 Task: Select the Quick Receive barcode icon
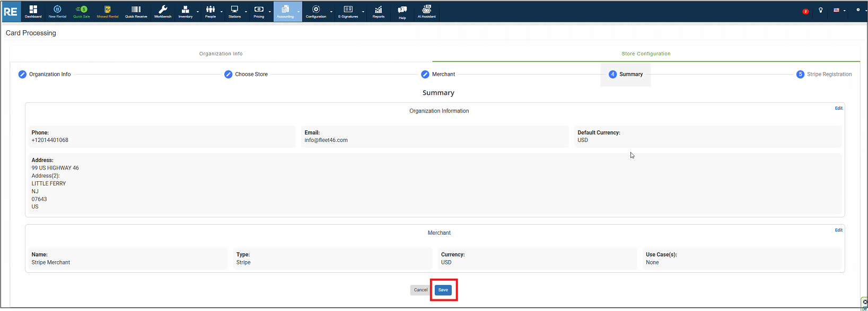coord(136,11)
